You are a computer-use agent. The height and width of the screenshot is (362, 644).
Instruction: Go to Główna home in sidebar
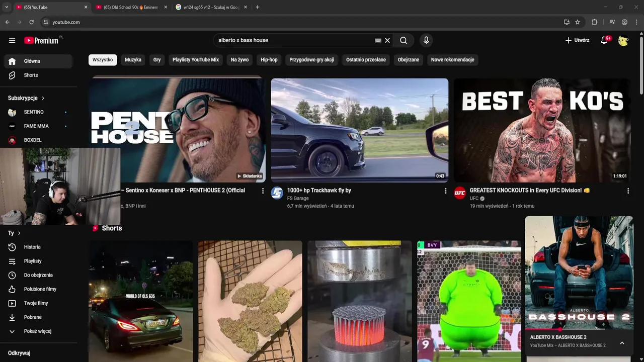click(x=38, y=61)
